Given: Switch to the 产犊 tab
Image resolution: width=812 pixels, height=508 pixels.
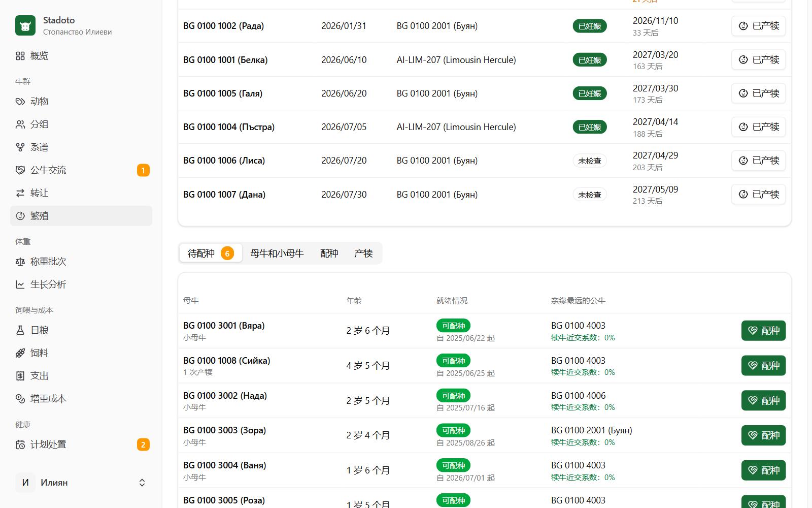Looking at the screenshot, I should [x=363, y=253].
